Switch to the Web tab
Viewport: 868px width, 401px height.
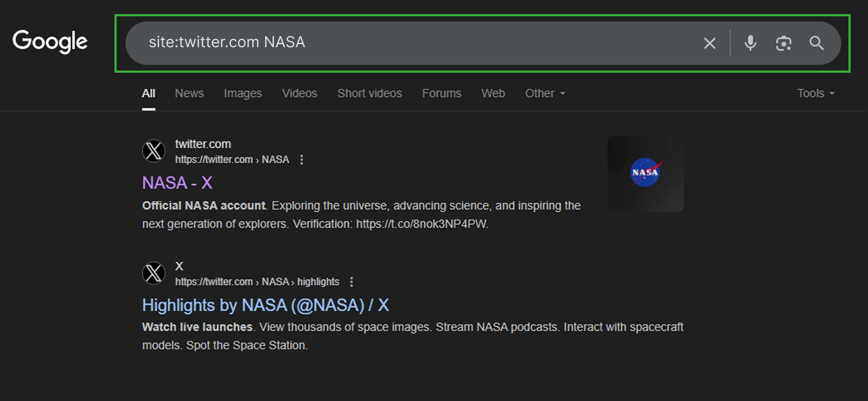tap(493, 93)
